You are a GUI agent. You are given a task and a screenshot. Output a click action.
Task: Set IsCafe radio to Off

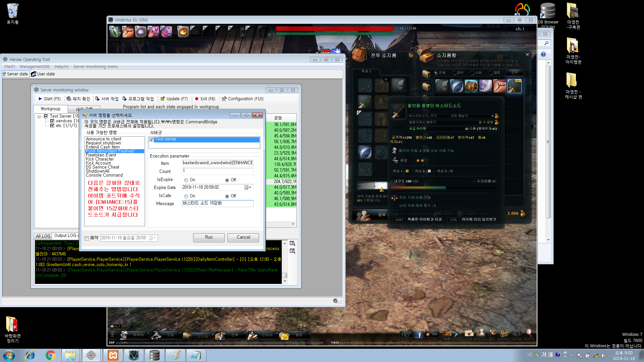[x=227, y=196]
